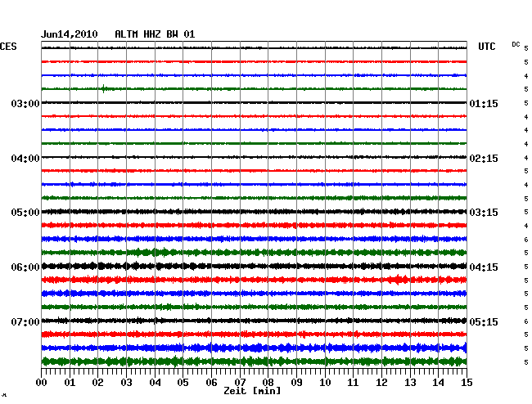The image size is (532, 404).
Task: Click the 01:15 UTC time label
Action: pyautogui.click(x=484, y=103)
